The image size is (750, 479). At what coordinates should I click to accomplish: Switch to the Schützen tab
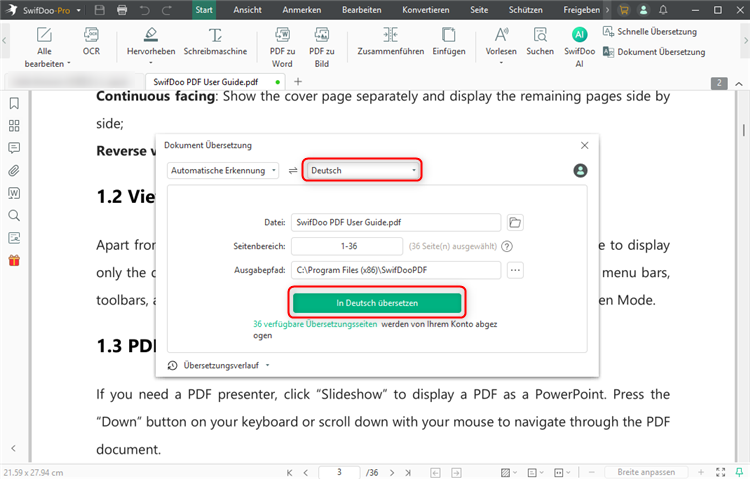click(x=526, y=10)
